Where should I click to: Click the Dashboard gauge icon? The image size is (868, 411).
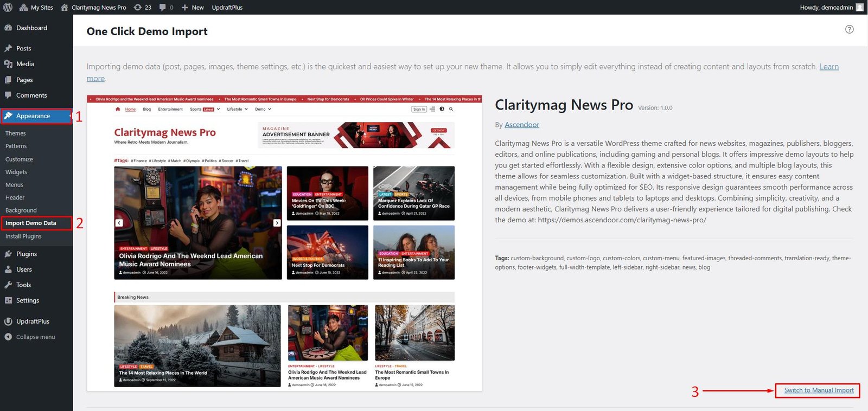(8, 28)
